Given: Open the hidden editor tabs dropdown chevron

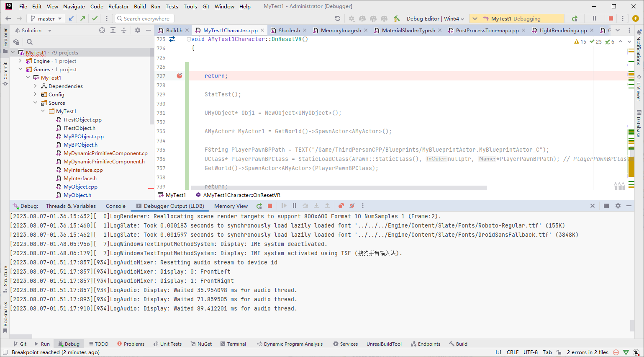Looking at the screenshot, I should click(x=618, y=30).
